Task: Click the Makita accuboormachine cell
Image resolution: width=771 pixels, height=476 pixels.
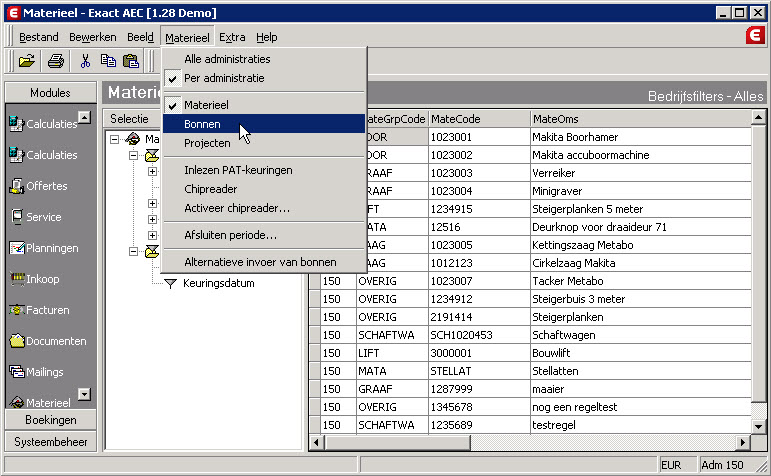Action: [x=641, y=155]
